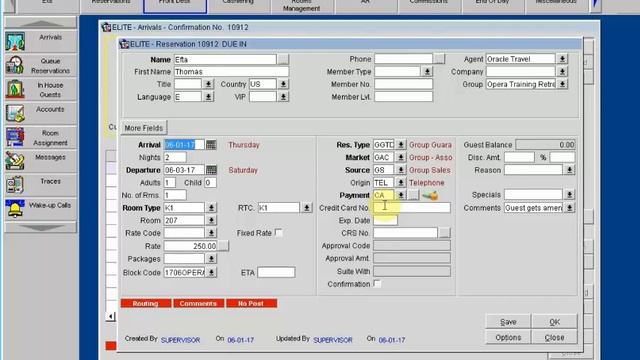Screen dimensions: 640x360
Task: Click the red Routing indicator
Action: pyautogui.click(x=146, y=303)
